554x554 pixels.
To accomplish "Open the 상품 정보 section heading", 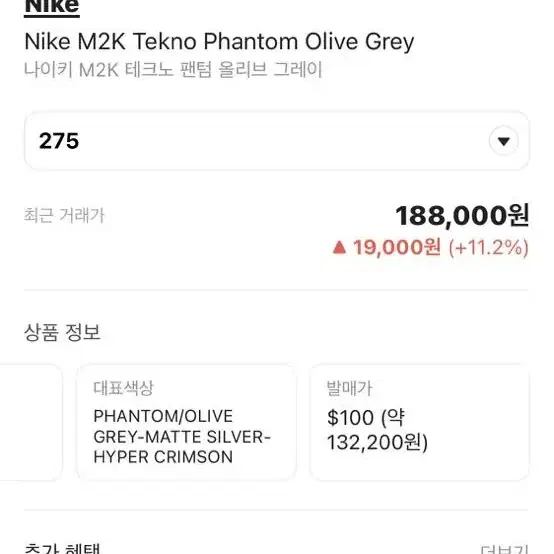I will click(x=62, y=332).
